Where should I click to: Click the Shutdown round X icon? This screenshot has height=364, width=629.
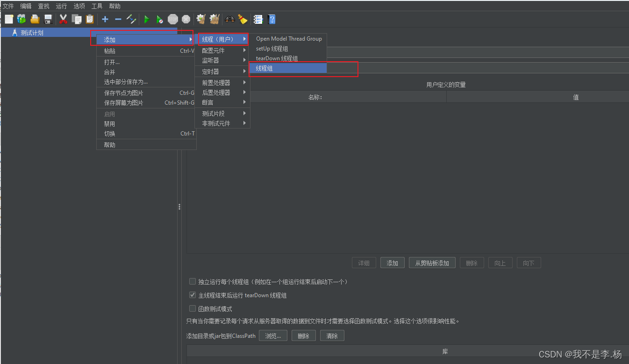coord(186,19)
